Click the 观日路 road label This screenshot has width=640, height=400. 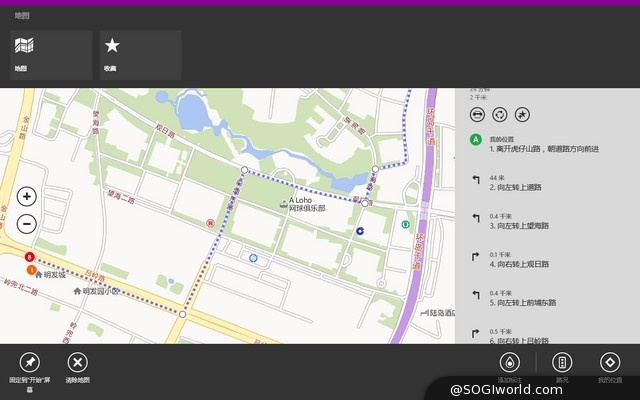[x=166, y=131]
